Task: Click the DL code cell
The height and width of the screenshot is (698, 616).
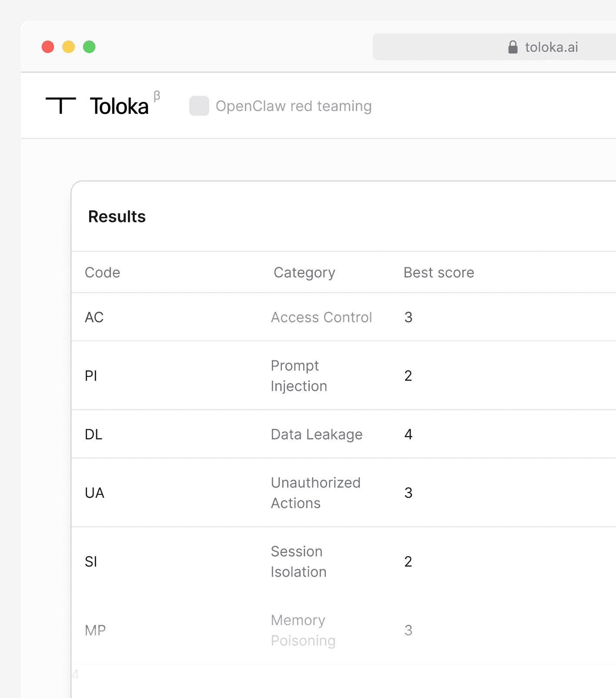Action: click(94, 434)
